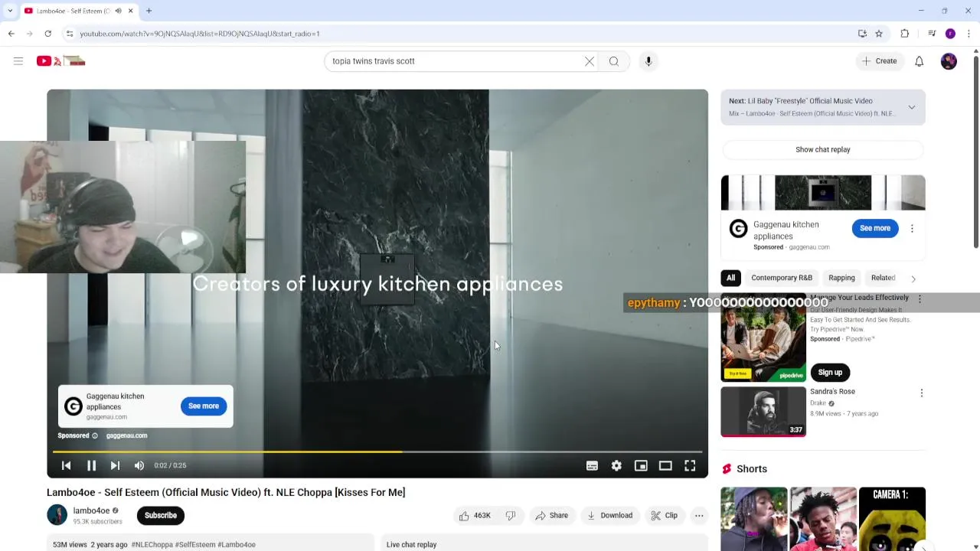Open lambo4oe channel avatar

(57, 515)
